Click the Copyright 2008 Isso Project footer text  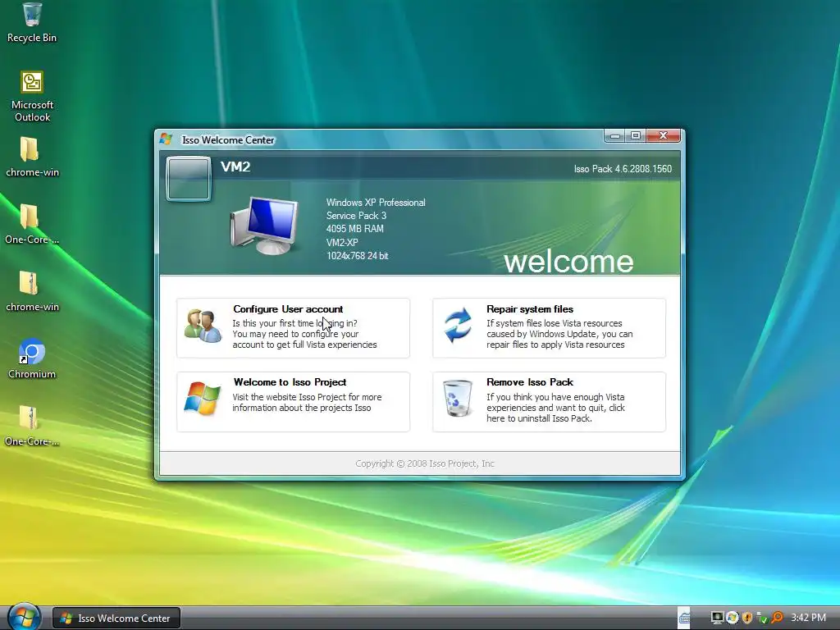[425, 464]
